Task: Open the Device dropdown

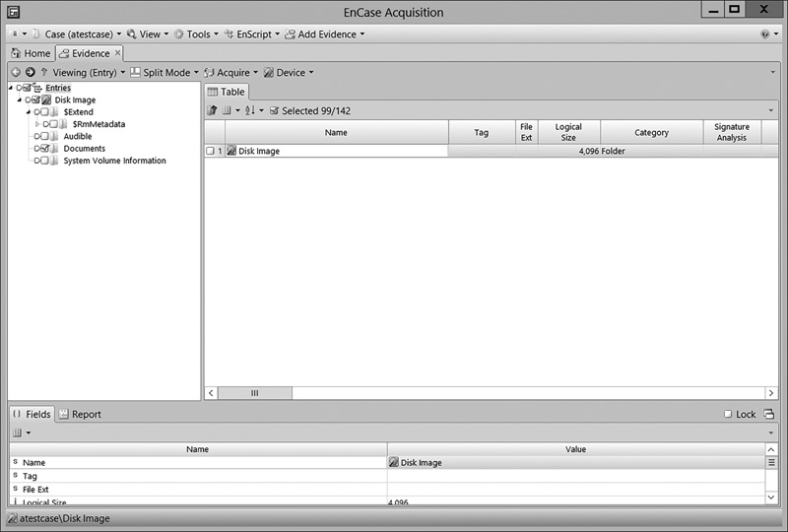Action: (x=289, y=72)
